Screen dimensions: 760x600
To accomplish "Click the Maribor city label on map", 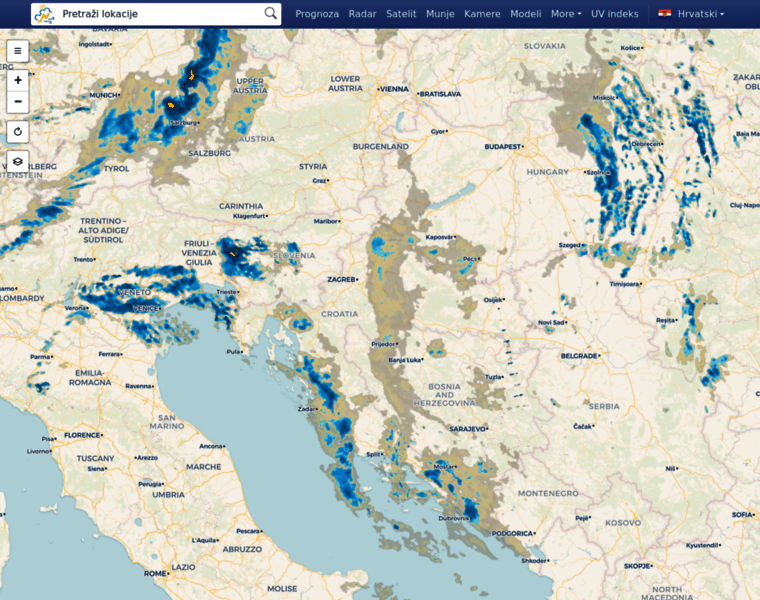I will point(326,221).
